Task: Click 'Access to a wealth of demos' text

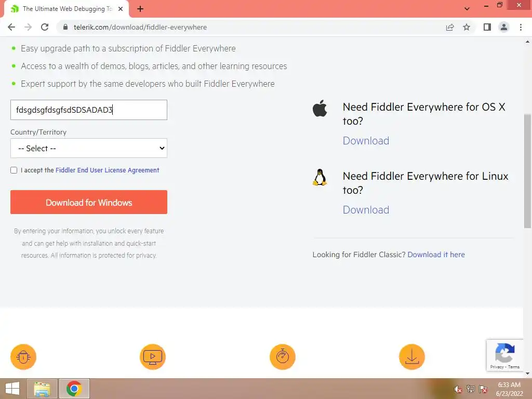Action: (x=154, y=66)
